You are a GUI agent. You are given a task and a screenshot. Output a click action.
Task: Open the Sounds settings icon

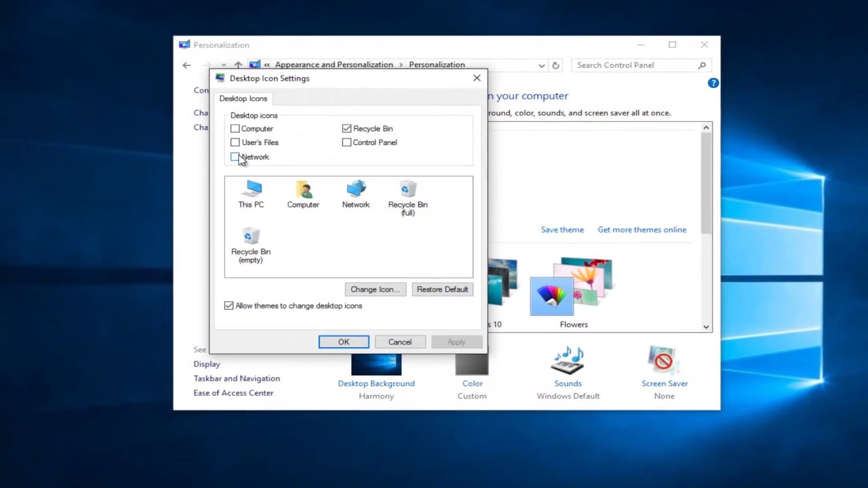568,359
